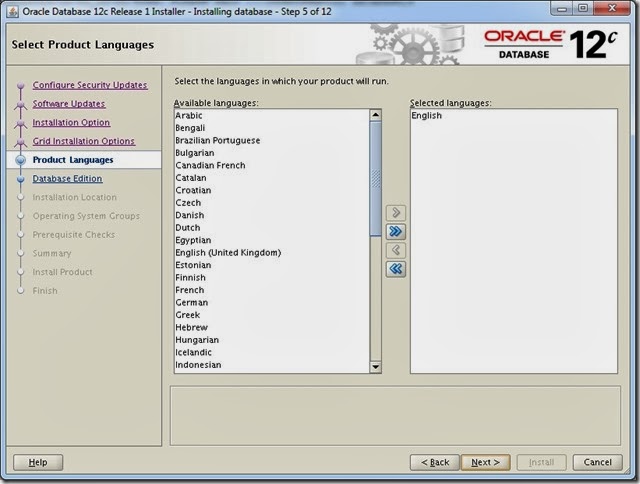The height and width of the screenshot is (484, 640).
Task: Click the Next > button
Action: point(485,462)
